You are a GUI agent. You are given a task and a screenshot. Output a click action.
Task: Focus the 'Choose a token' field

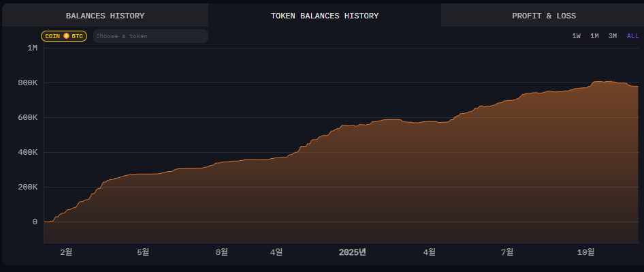150,36
